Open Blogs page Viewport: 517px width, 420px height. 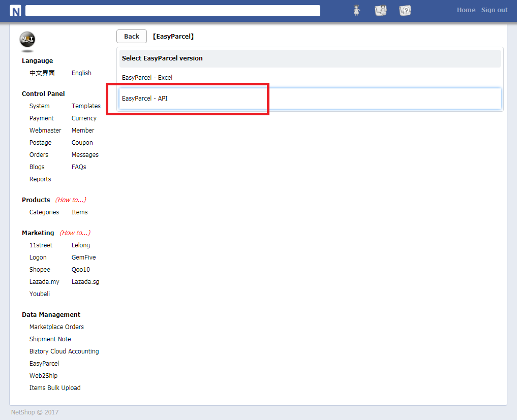click(x=37, y=167)
